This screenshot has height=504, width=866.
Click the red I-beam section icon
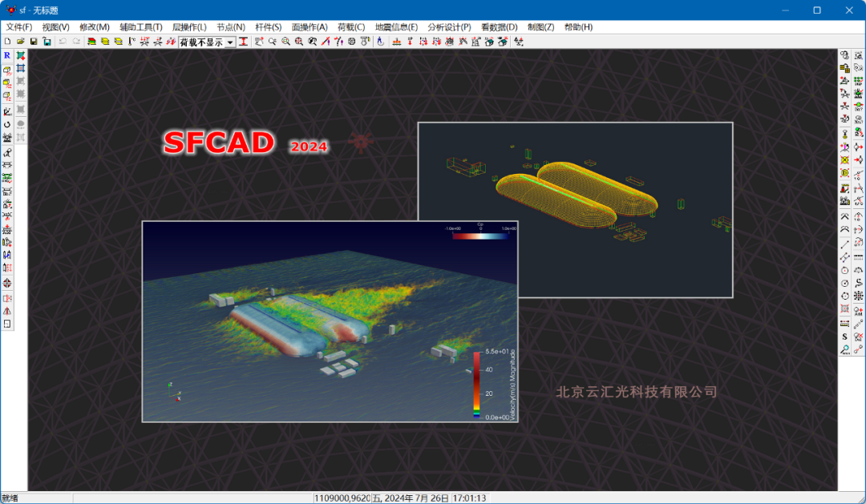(243, 42)
